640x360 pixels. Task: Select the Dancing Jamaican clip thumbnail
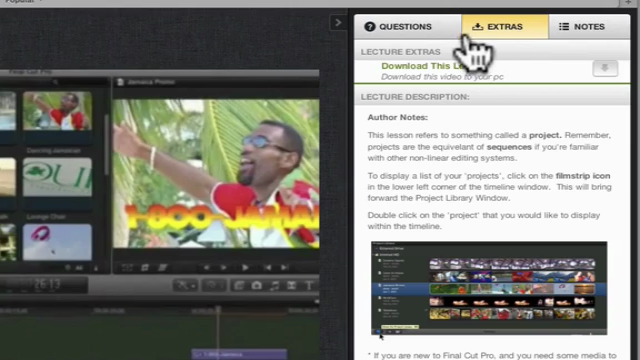click(57, 111)
